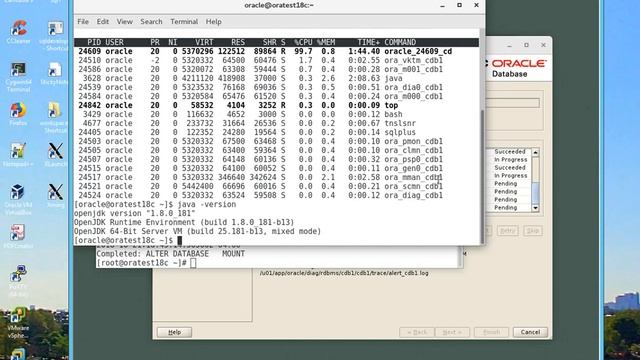Click down arrow of installer status list scrollbar
The height and width of the screenshot is (360, 640).
click(x=535, y=208)
